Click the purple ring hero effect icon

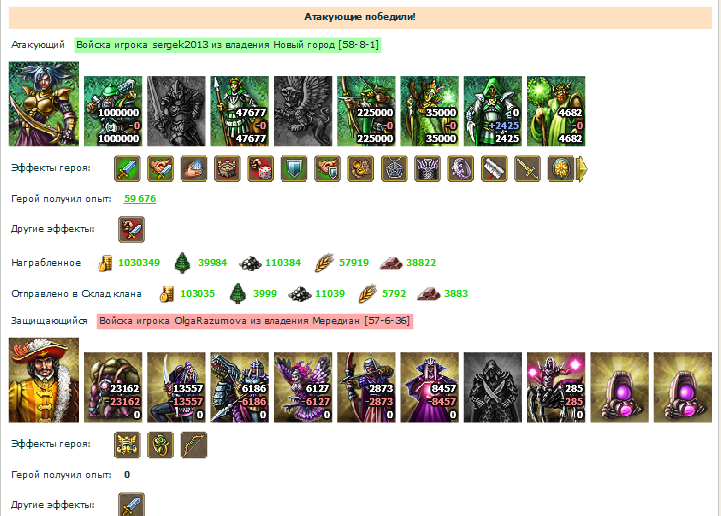[x=461, y=169]
